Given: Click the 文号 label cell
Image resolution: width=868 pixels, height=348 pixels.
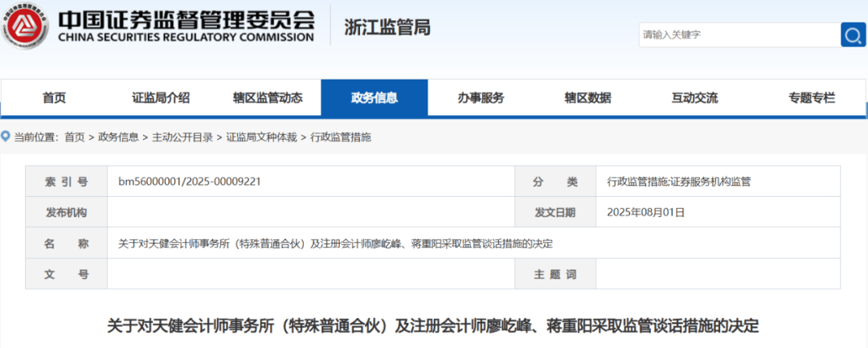Looking at the screenshot, I should [67, 274].
